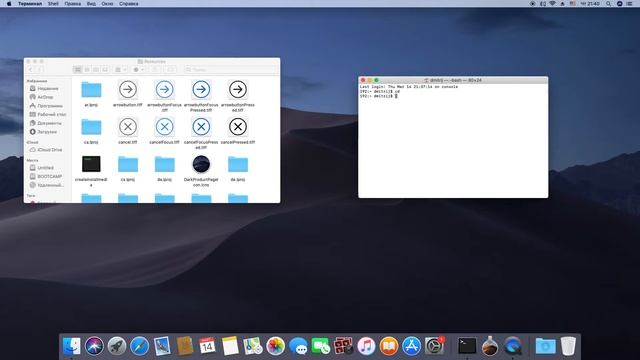
Task: Select the createinstallmedia executable icon
Action: click(91, 164)
